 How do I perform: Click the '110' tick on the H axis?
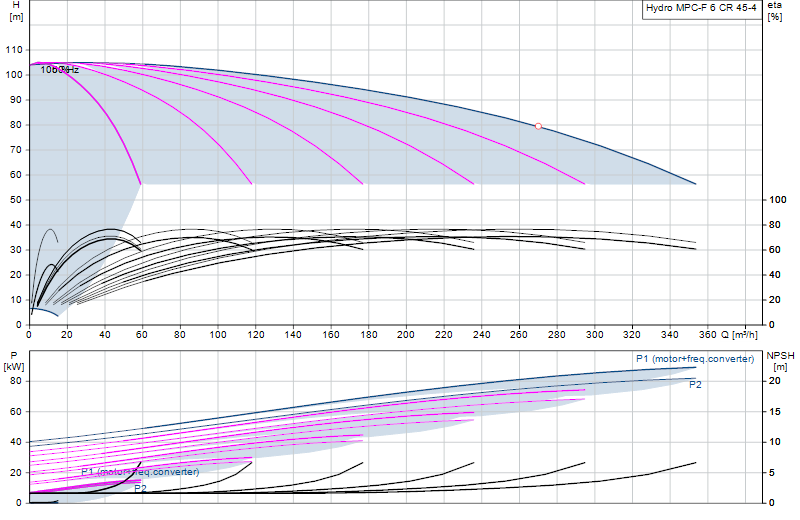click(14, 50)
